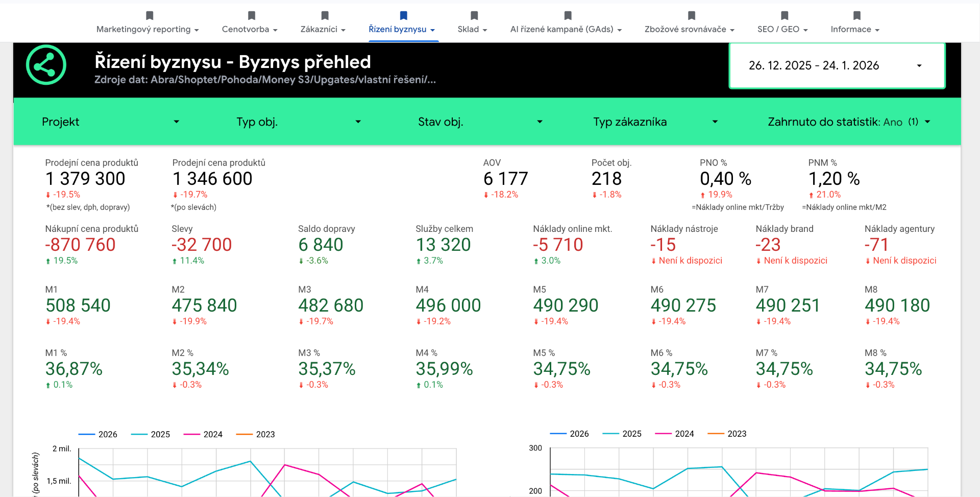Click bookmark icon above Cenotvorba
980x497 pixels.
[x=251, y=16]
